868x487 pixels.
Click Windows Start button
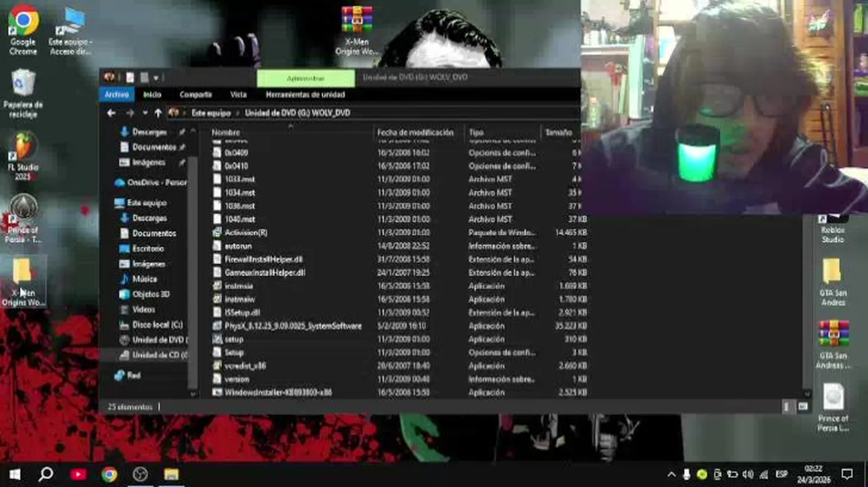(x=14, y=474)
